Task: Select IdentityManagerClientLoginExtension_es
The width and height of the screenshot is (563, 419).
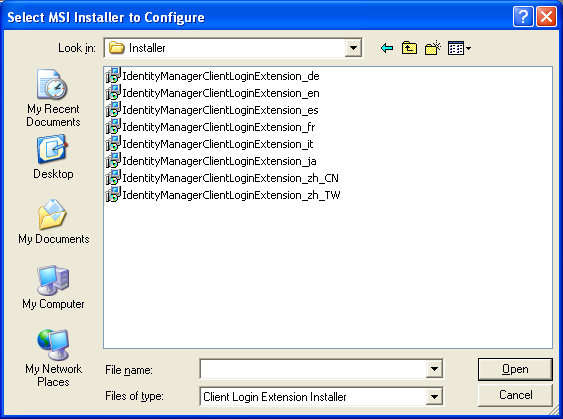Action: click(x=220, y=110)
